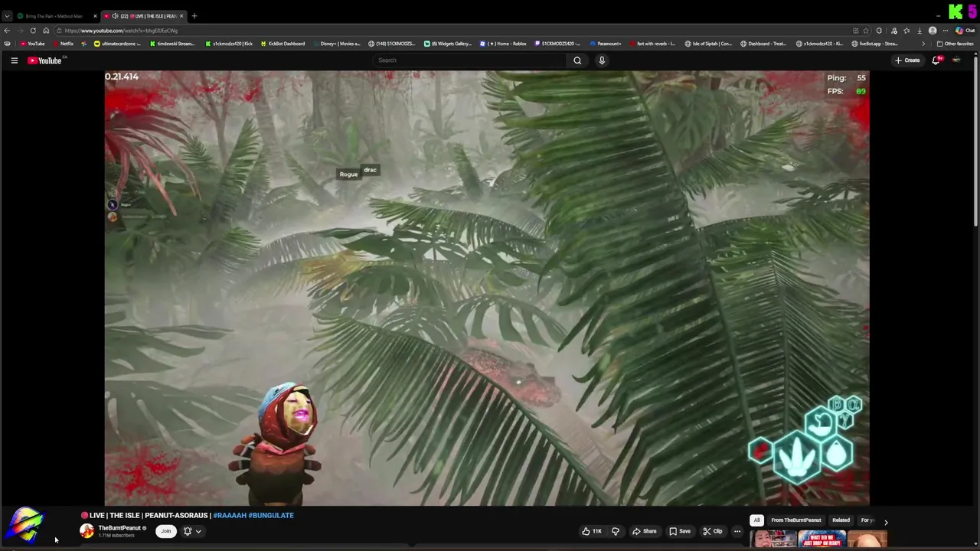Viewport: 980px width, 551px height.
Task: Click the #RAAAAH hashtag link
Action: point(229,516)
